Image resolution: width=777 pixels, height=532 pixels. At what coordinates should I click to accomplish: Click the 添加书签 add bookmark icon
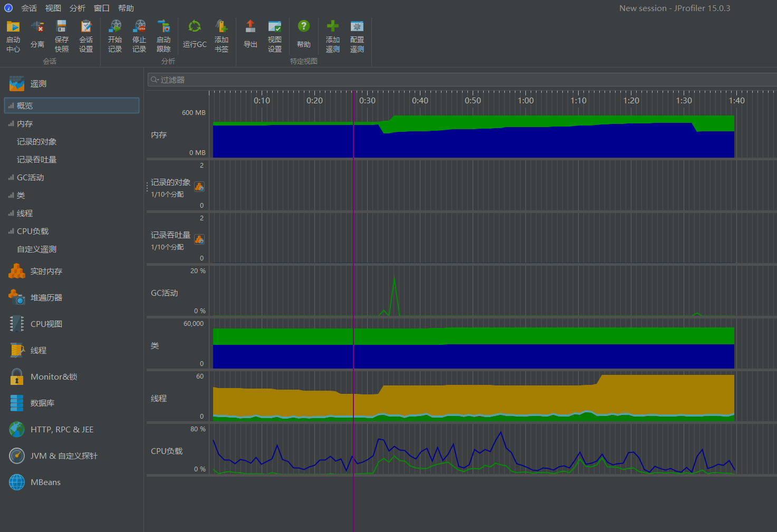pos(222,26)
